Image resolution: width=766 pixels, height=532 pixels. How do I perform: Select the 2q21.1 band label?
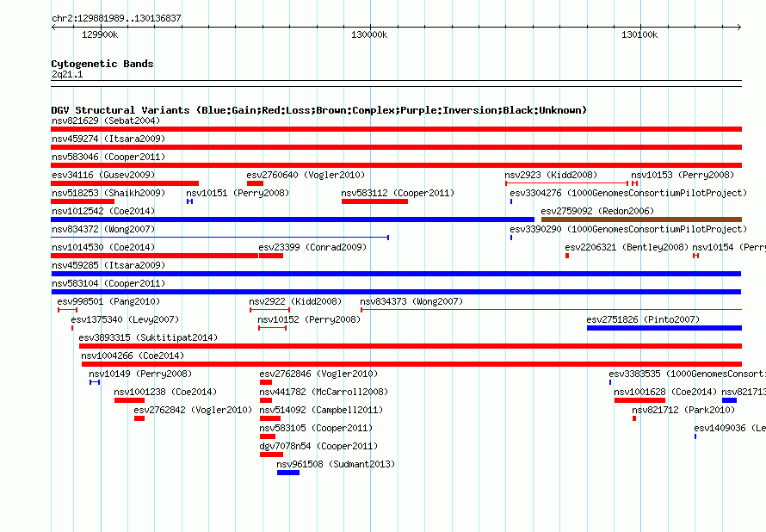click(x=67, y=74)
